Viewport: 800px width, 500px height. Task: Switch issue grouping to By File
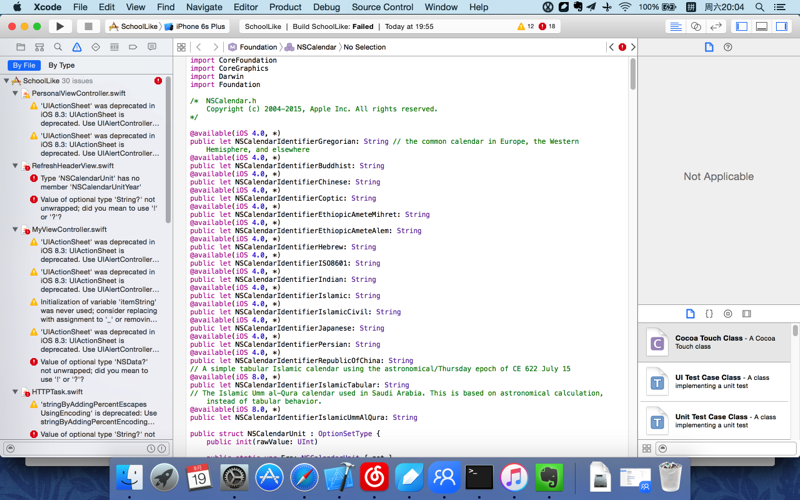[x=24, y=65]
